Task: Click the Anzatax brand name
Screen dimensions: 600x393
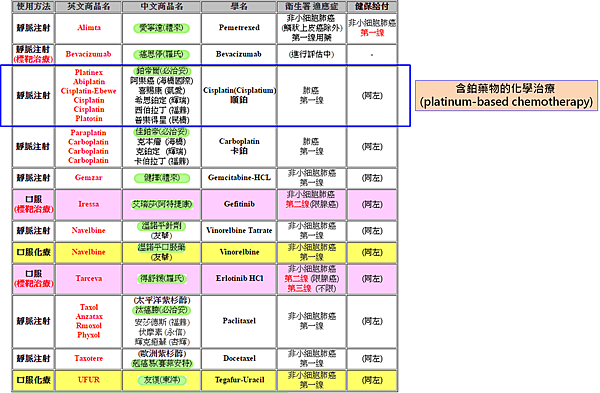Action: [x=89, y=316]
